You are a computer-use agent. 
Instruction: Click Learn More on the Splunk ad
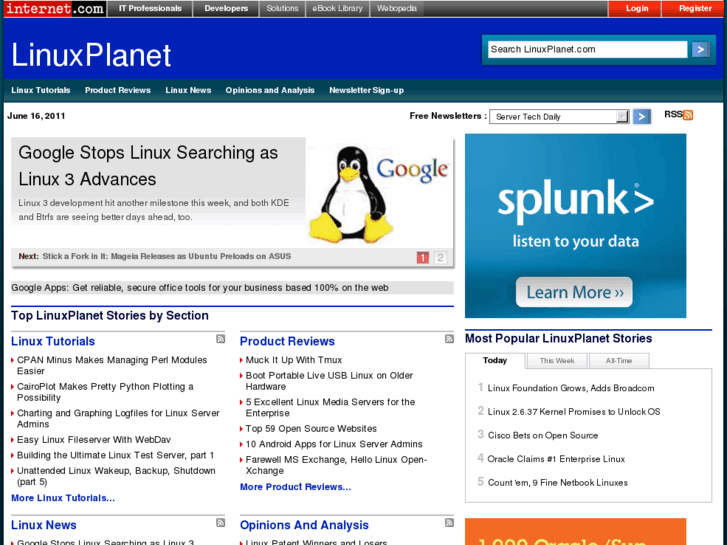tap(574, 292)
